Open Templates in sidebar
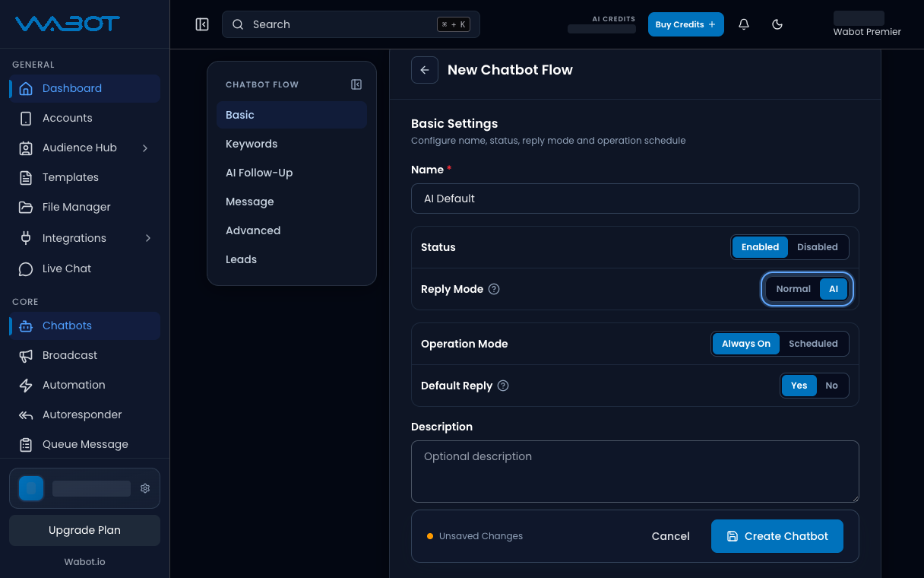The image size is (924, 578). coord(84,177)
